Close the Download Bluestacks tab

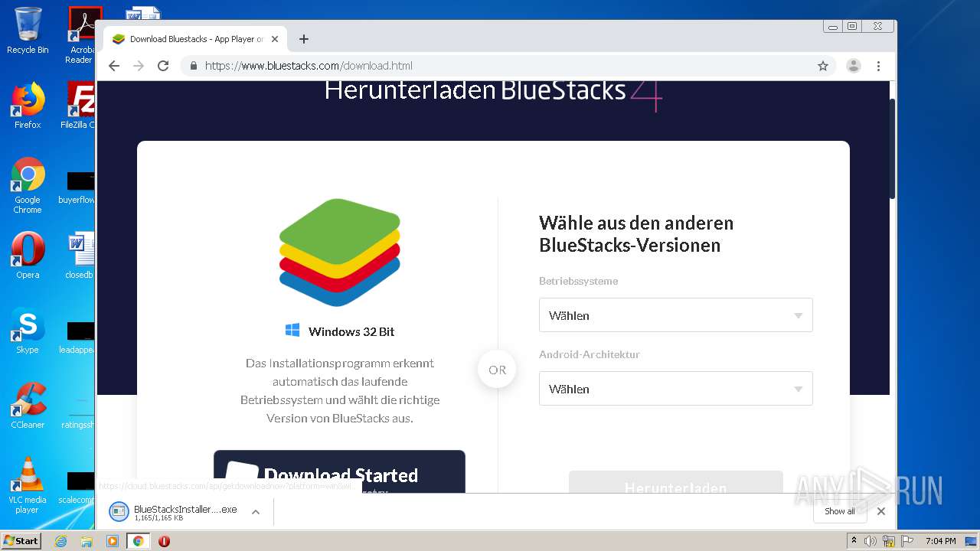pos(275,39)
